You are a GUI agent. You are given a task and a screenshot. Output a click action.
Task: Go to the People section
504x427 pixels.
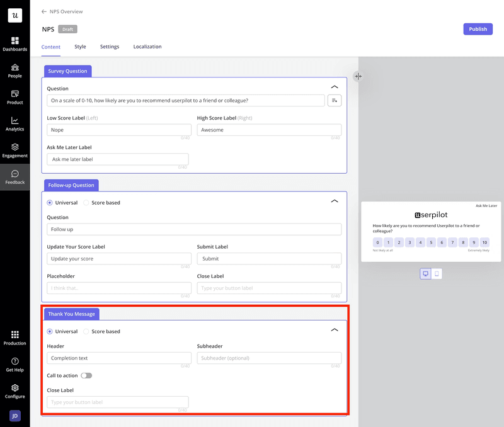[x=14, y=70]
